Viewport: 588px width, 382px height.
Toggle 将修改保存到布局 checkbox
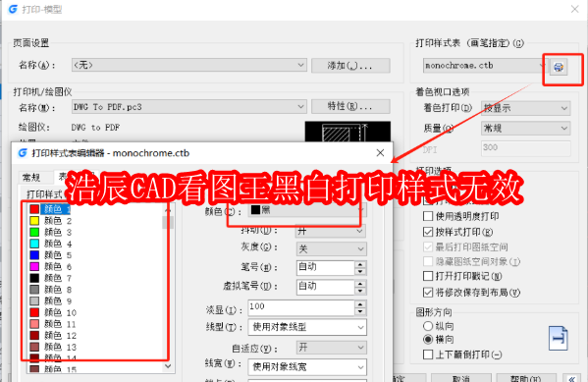(428, 292)
